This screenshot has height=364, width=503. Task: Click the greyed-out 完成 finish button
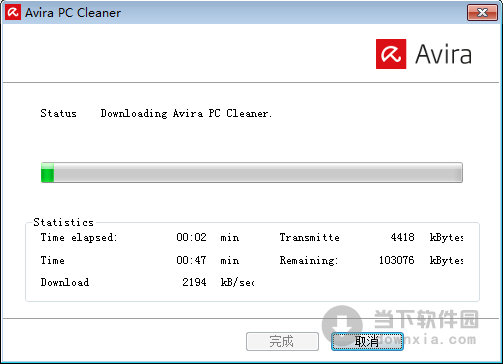pyautogui.click(x=282, y=341)
